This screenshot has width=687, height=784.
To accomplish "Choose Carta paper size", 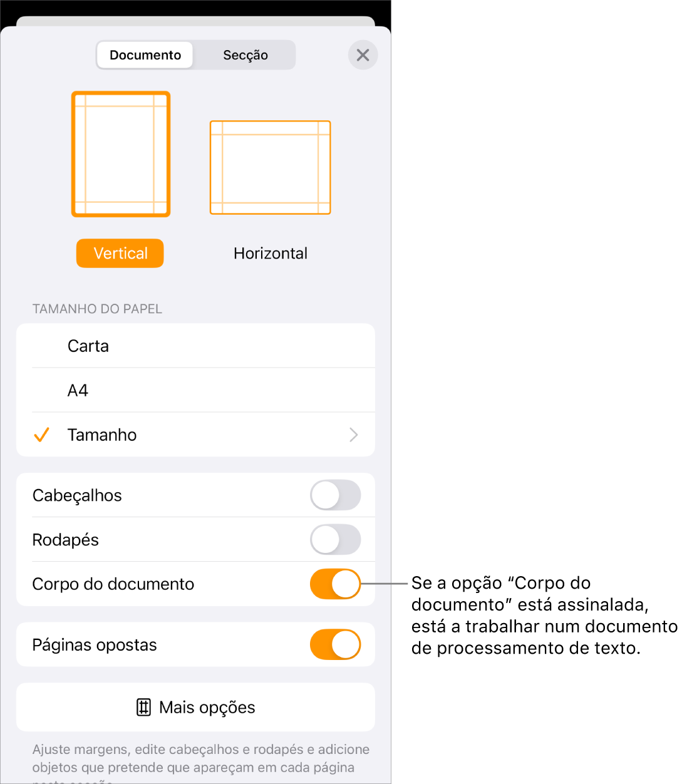I will [x=195, y=346].
